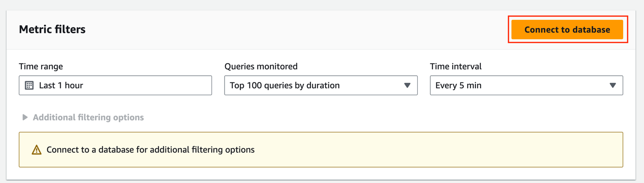Image resolution: width=644 pixels, height=183 pixels.
Task: Click the Time interval dropdown arrow
Action: pyautogui.click(x=612, y=85)
